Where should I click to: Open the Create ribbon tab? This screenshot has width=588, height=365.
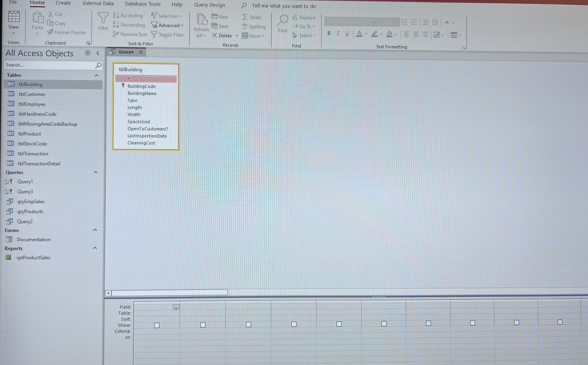[x=63, y=3]
